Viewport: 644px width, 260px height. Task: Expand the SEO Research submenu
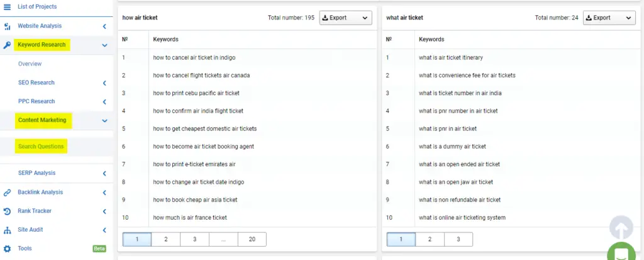(104, 83)
